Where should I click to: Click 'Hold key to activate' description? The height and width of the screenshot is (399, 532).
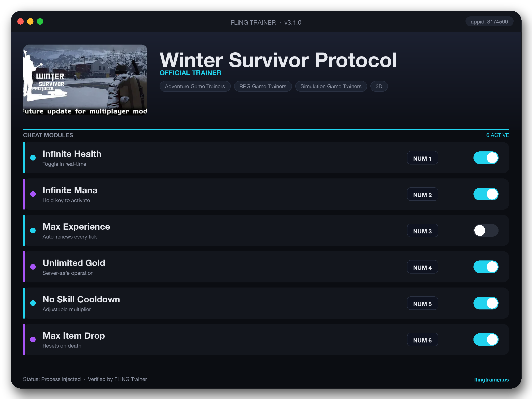pos(66,200)
